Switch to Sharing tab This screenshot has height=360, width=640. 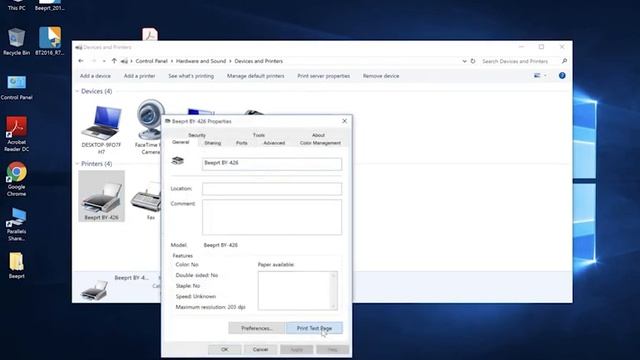tap(213, 143)
